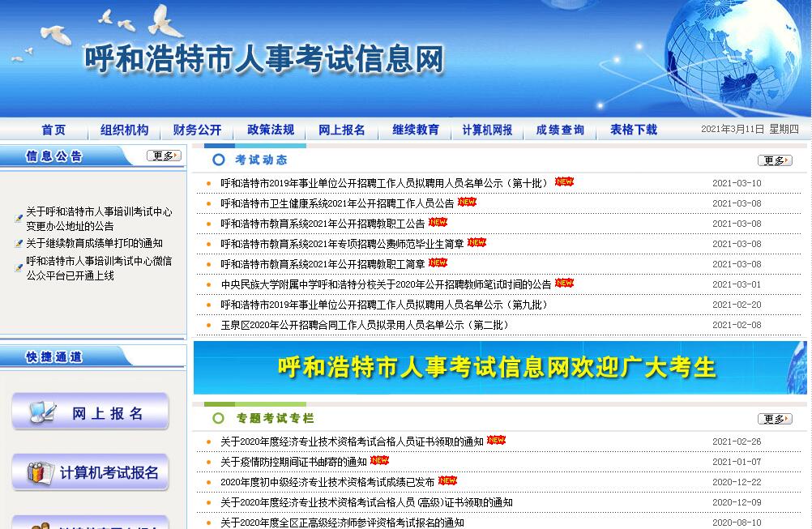Screen dimensions: 812x529
Task: Click 更多 button in 信息公告 panel
Action: coord(164,156)
